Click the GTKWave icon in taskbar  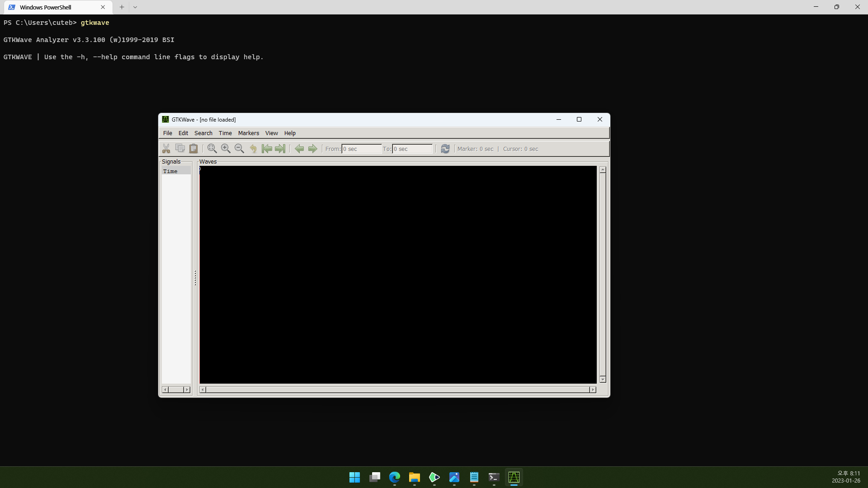click(x=514, y=477)
